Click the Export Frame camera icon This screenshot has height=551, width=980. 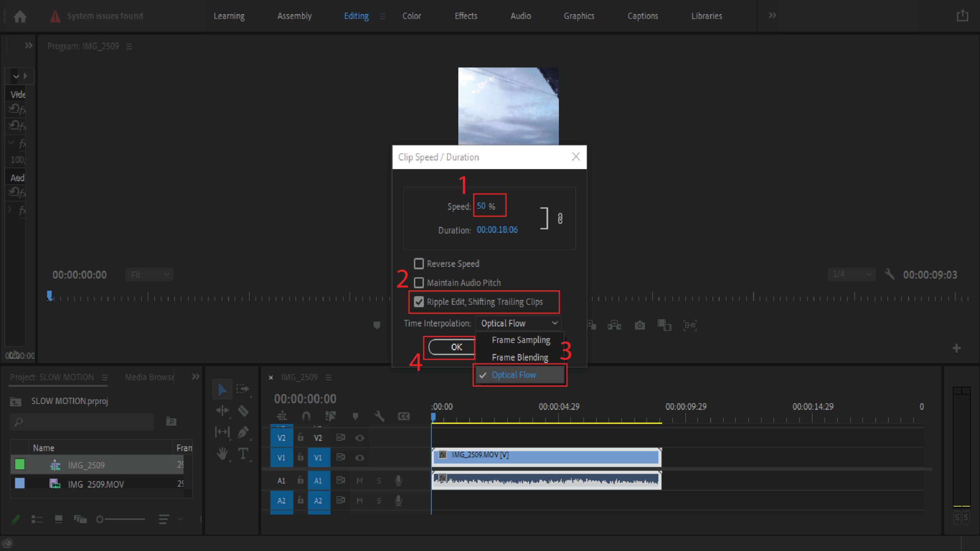(x=639, y=325)
